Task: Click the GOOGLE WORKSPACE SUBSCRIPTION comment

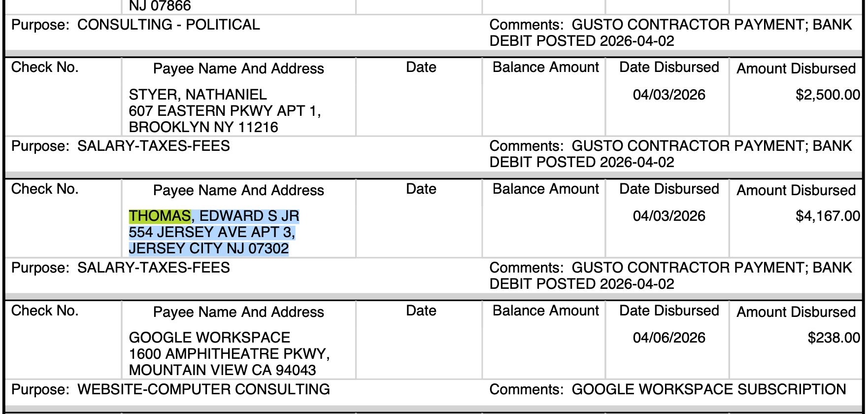Action: tap(708, 389)
